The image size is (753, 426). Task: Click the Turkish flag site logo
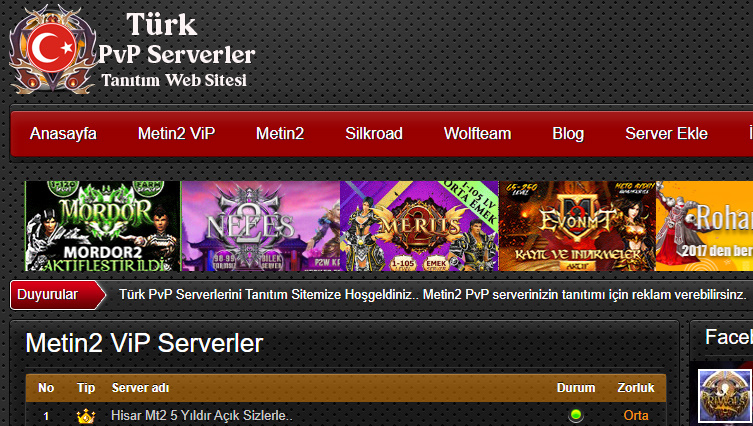coord(53,49)
